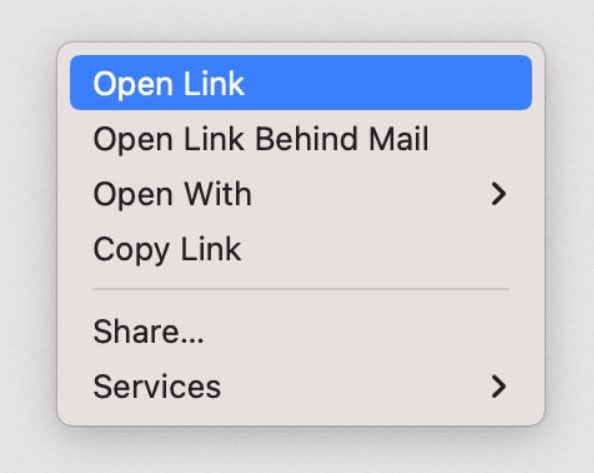The height and width of the screenshot is (473, 594).
Task: Click the Services chevron arrow
Action: point(499,387)
